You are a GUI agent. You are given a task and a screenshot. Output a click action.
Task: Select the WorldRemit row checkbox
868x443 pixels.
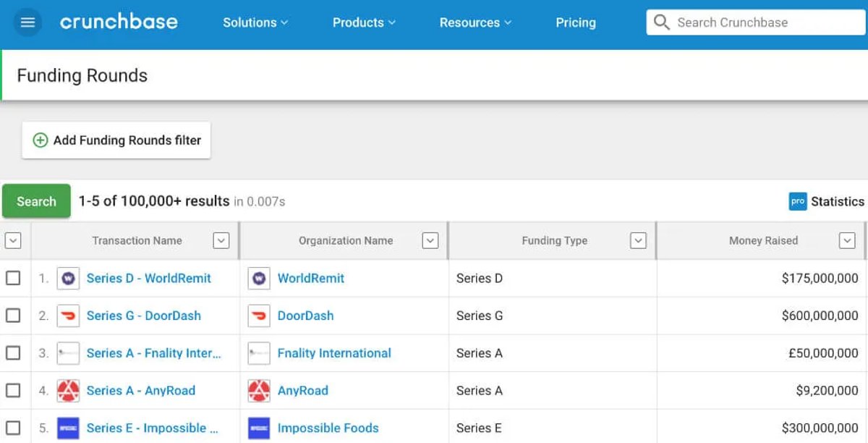(x=13, y=278)
